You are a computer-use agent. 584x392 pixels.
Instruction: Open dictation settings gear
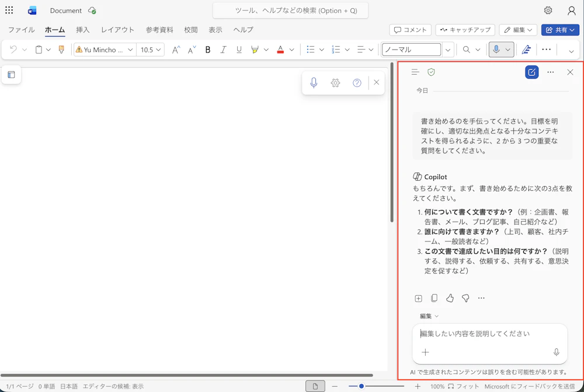pyautogui.click(x=335, y=83)
